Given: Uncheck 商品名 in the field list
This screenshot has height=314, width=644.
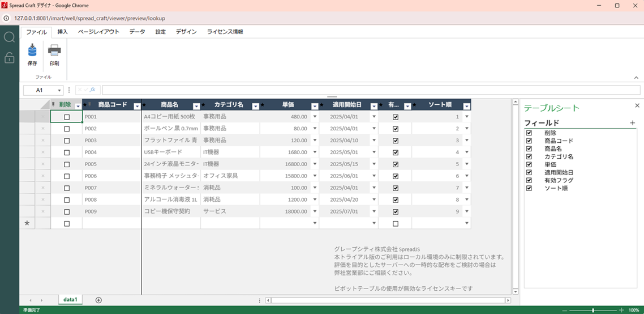Looking at the screenshot, I should point(529,148).
